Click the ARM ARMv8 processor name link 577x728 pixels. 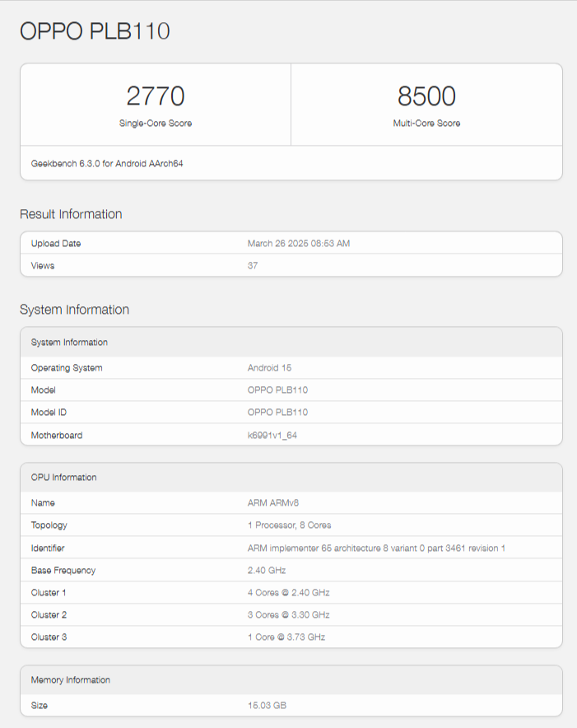272,502
